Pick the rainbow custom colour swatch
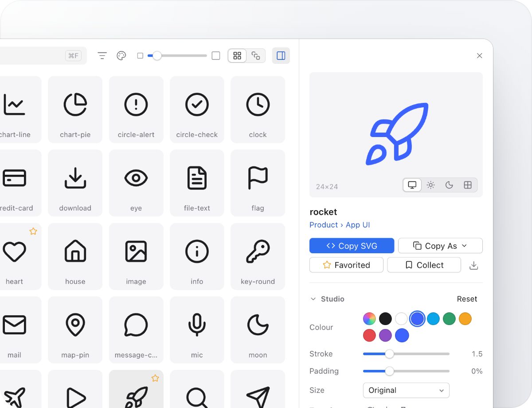Viewport: 532px width, 408px height. coord(369,318)
